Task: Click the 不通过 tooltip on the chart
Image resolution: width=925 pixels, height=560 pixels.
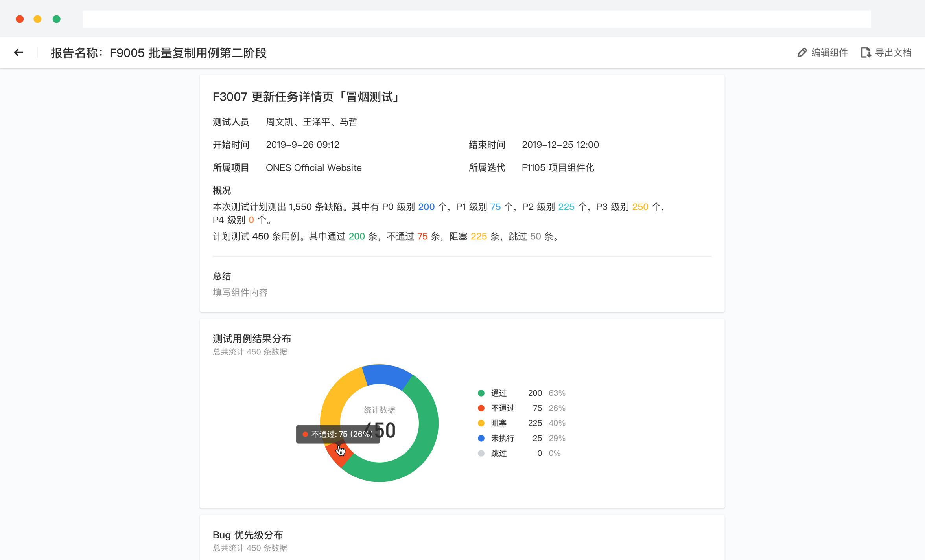Action: point(338,434)
